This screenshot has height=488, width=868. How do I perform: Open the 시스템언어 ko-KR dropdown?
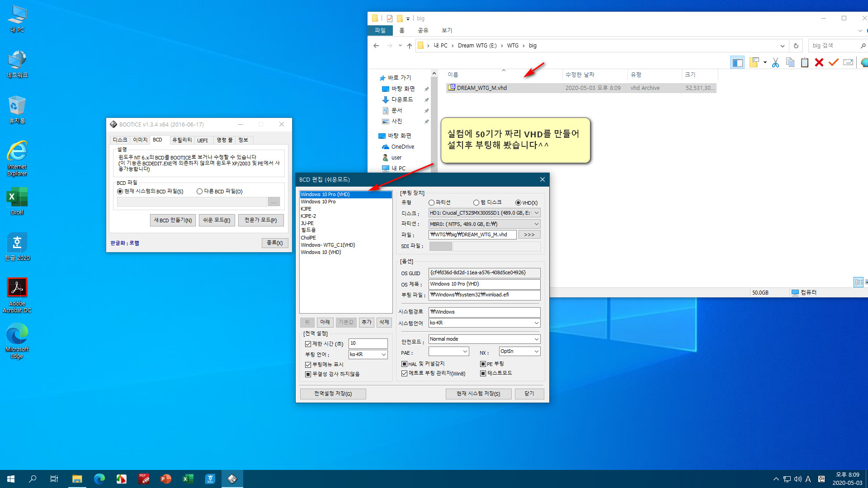click(537, 323)
